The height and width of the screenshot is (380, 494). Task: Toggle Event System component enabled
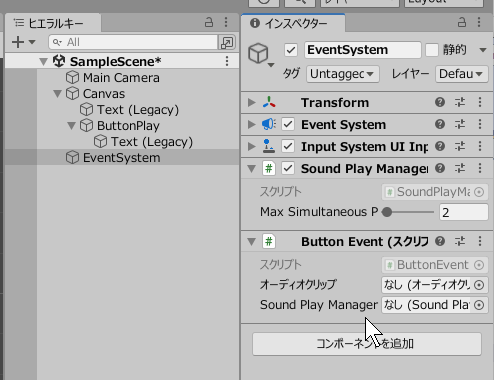point(288,124)
